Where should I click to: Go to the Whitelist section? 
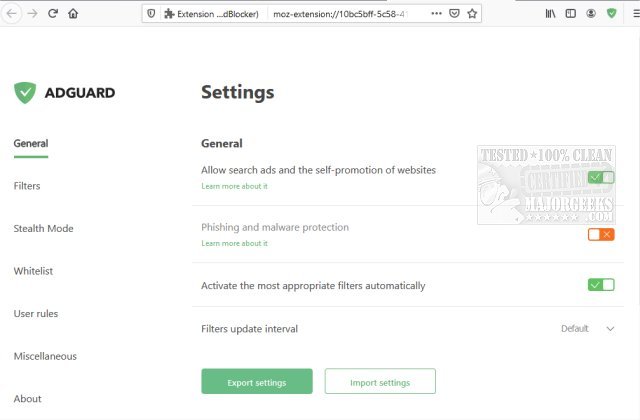click(33, 271)
